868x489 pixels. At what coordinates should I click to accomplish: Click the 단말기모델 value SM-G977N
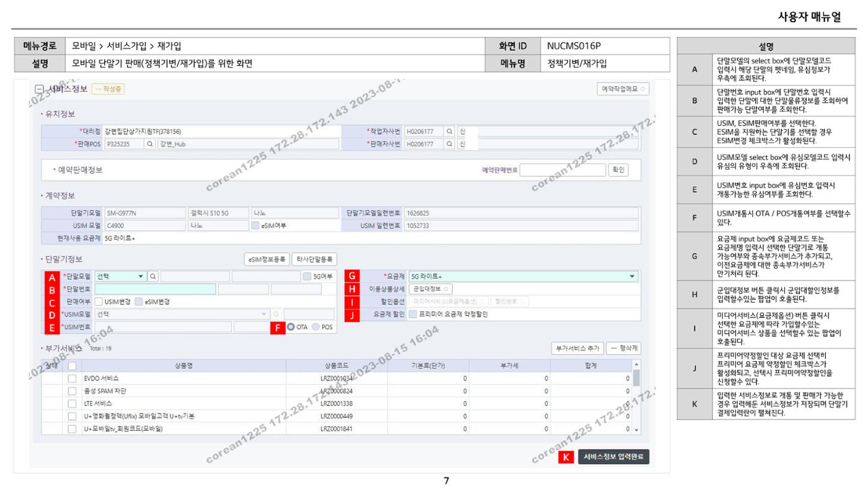point(144,213)
